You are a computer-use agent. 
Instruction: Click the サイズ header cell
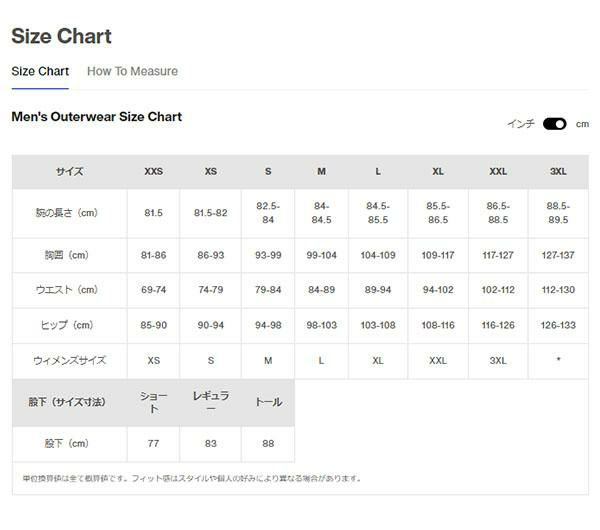[x=70, y=172]
